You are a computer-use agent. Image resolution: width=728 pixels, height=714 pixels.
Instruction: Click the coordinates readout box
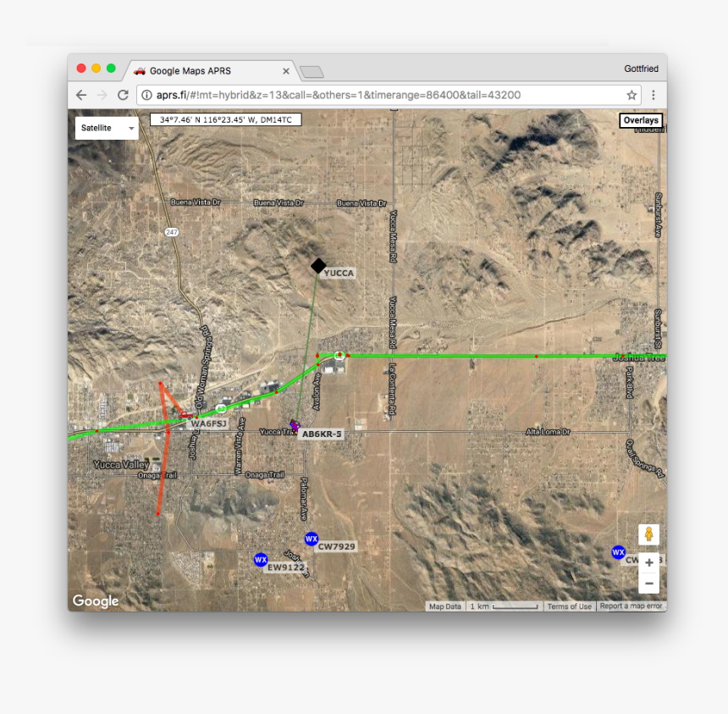pyautogui.click(x=226, y=120)
